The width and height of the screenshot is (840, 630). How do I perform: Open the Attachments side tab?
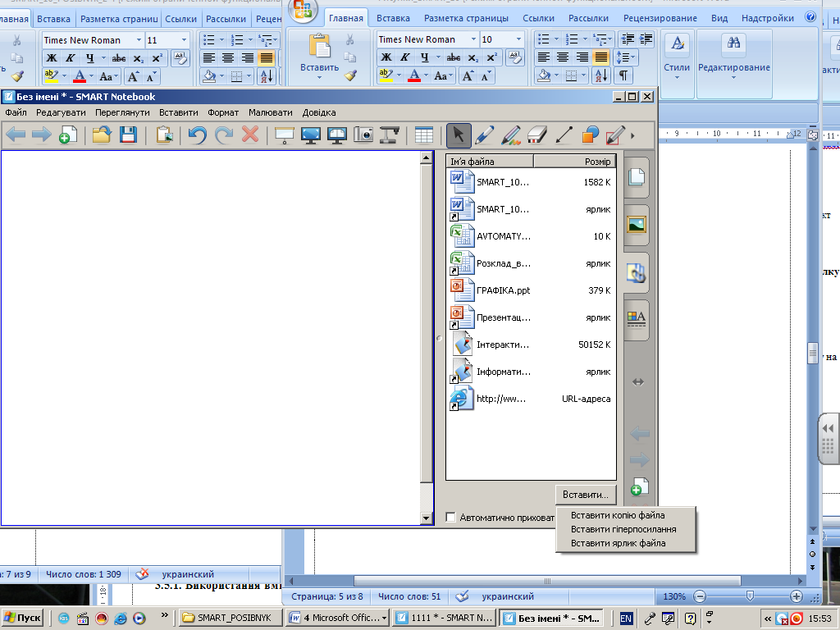pos(637,272)
